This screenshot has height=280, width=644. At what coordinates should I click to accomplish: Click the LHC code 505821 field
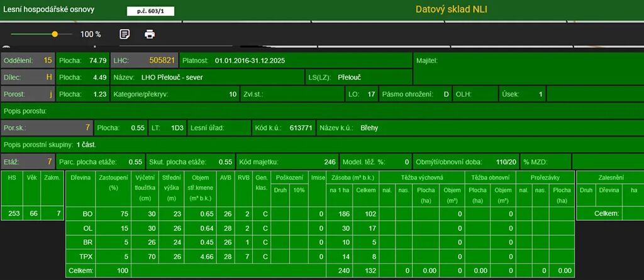tap(144, 60)
